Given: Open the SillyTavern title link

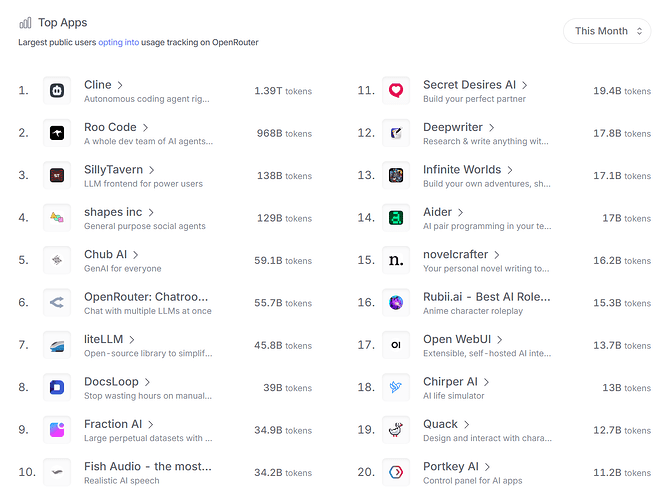Looking at the screenshot, I should [114, 170].
